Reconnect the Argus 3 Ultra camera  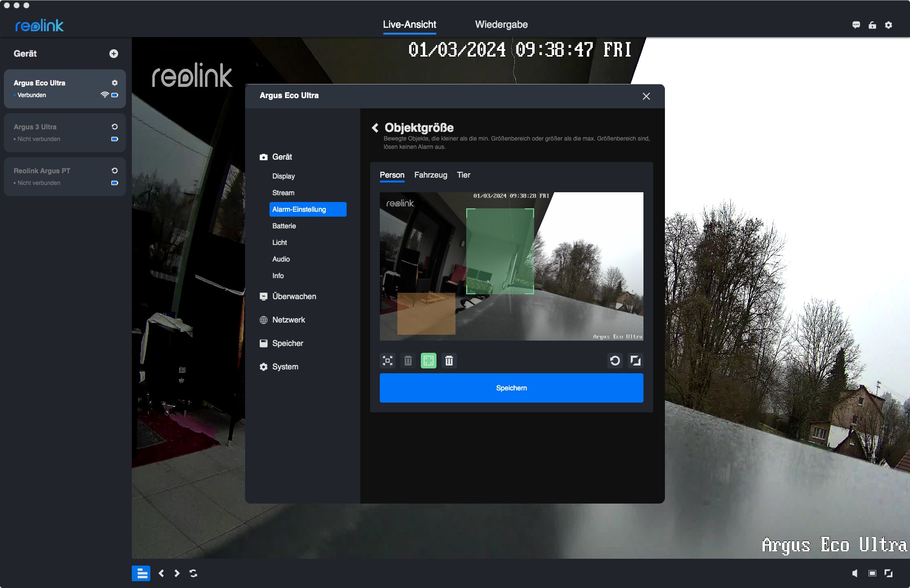pos(115,127)
